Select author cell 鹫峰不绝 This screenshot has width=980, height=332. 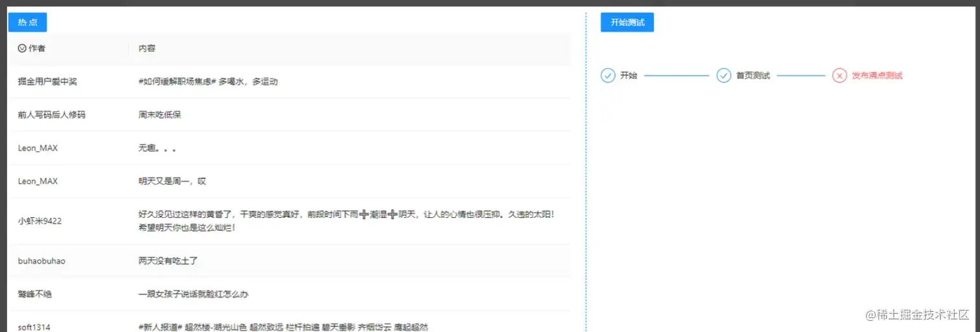(x=35, y=294)
